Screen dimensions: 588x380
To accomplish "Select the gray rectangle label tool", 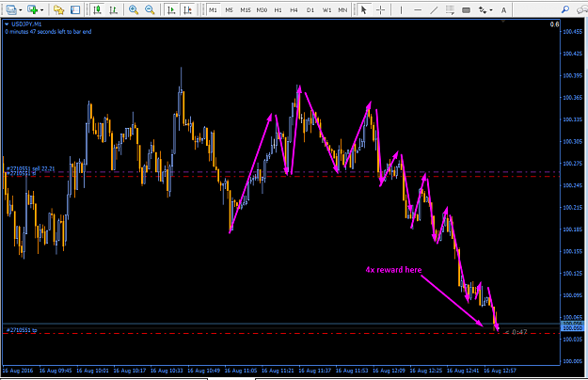I will coord(466,10).
